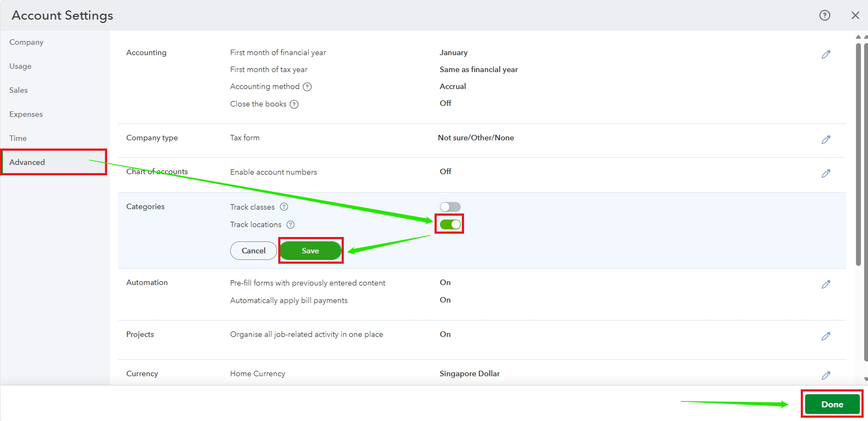
Task: Click Track locations help icon
Action: [x=291, y=224]
